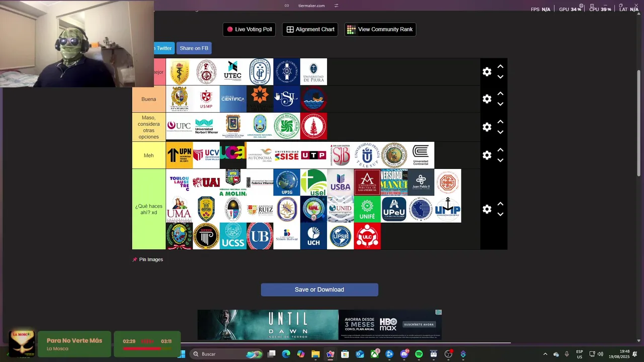Select the Universidad de Piura logo
Viewport: 644px width, 362px height.
click(x=313, y=72)
